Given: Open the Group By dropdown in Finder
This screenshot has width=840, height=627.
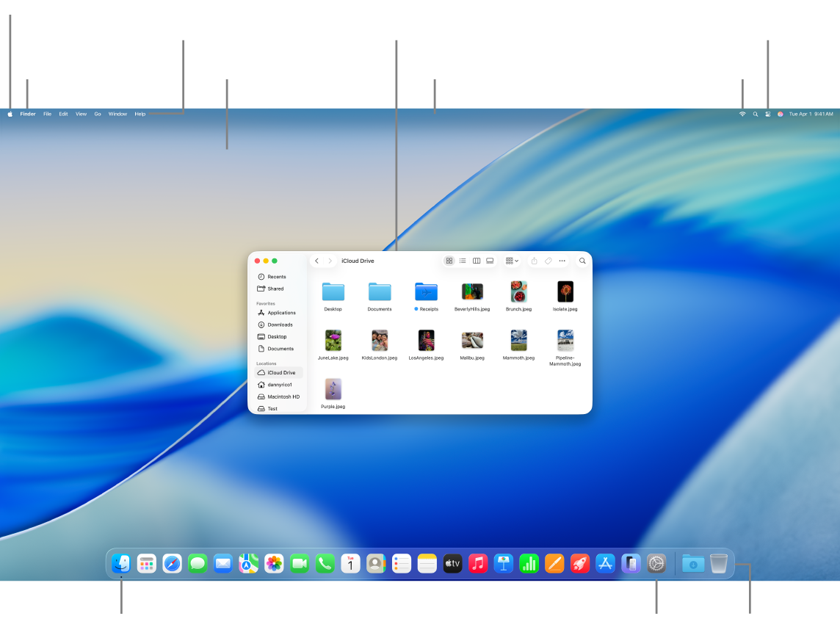Looking at the screenshot, I should (x=512, y=261).
